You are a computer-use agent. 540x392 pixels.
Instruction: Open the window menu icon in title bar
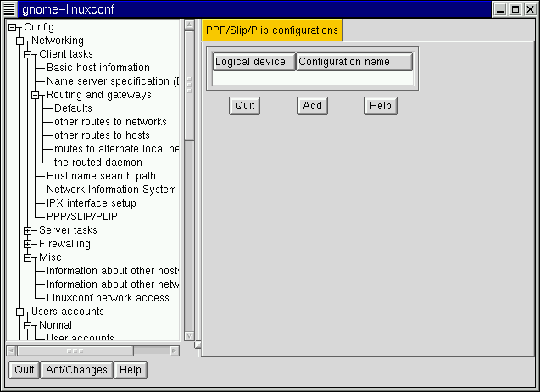coord(10,9)
